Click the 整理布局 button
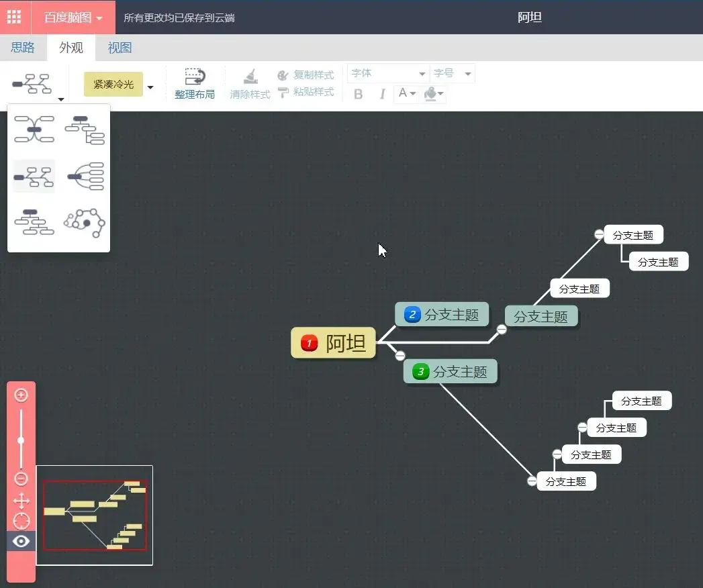The image size is (703, 588). (195, 83)
